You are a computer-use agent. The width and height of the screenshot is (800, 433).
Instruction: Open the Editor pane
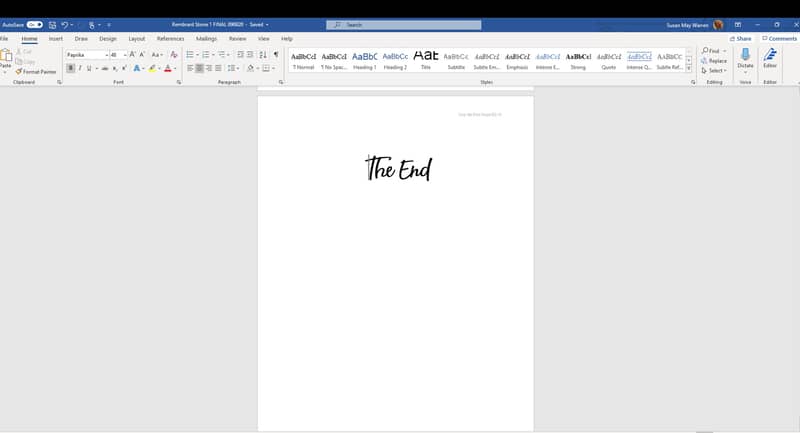point(770,56)
